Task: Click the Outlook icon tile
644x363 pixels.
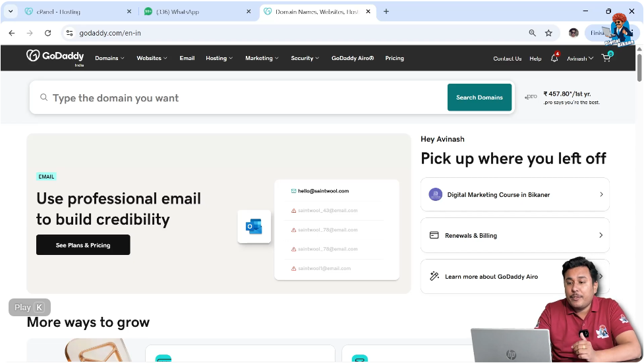Action: [x=254, y=226]
